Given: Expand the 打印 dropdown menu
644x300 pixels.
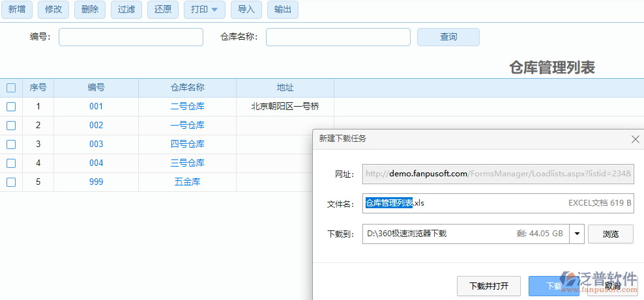Looking at the screenshot, I should point(205,10).
